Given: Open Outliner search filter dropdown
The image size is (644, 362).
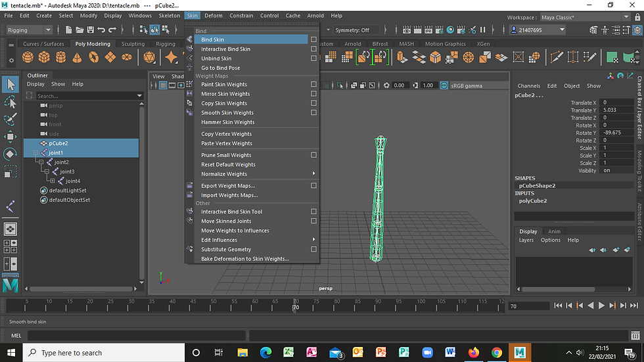Looking at the screenshot, I should point(139,96).
